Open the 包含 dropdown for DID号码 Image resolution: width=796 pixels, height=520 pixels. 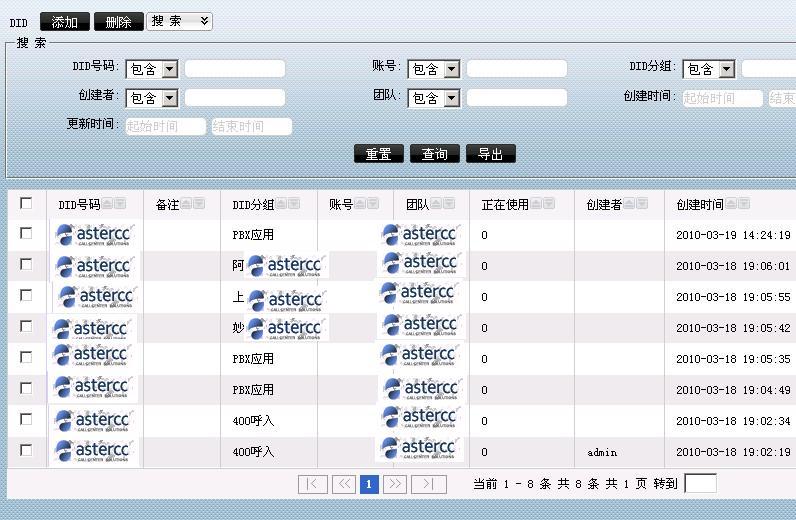pos(152,69)
